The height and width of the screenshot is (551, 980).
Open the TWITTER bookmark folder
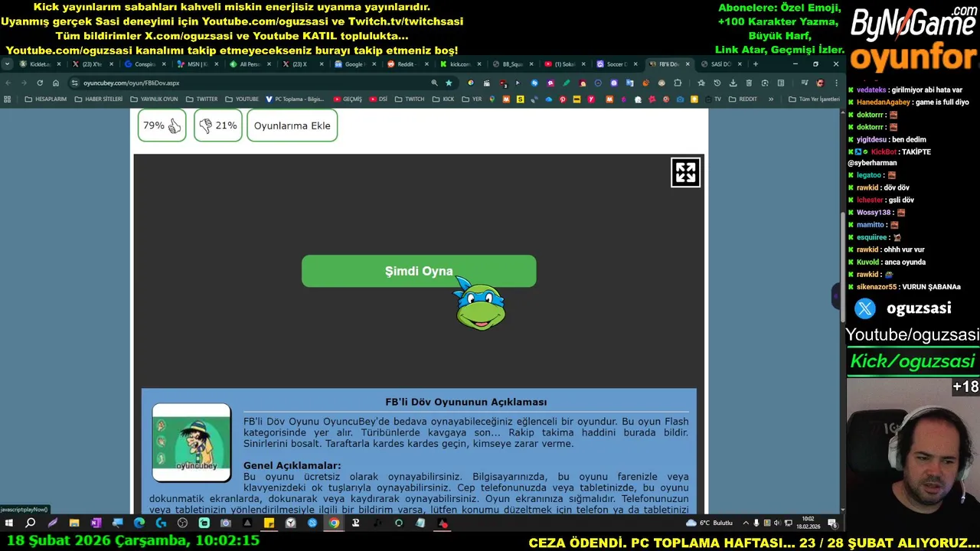(201, 99)
